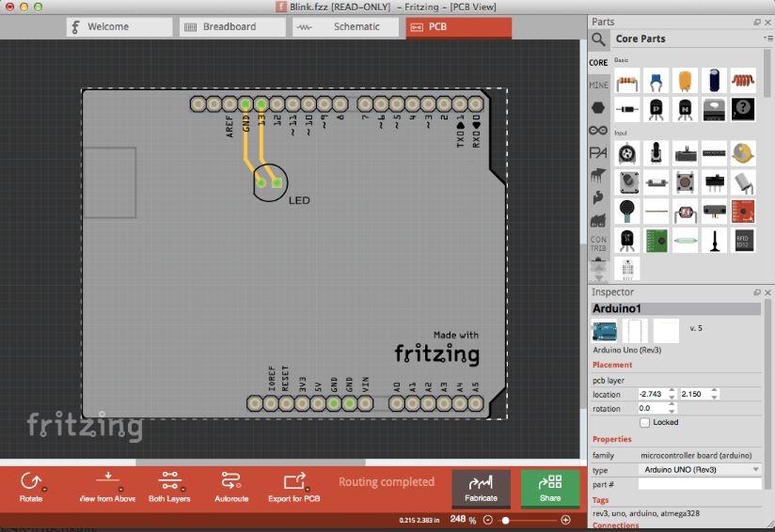Switch to the Breadboard tab
Viewport: 775px width, 532px height.
[232, 26]
